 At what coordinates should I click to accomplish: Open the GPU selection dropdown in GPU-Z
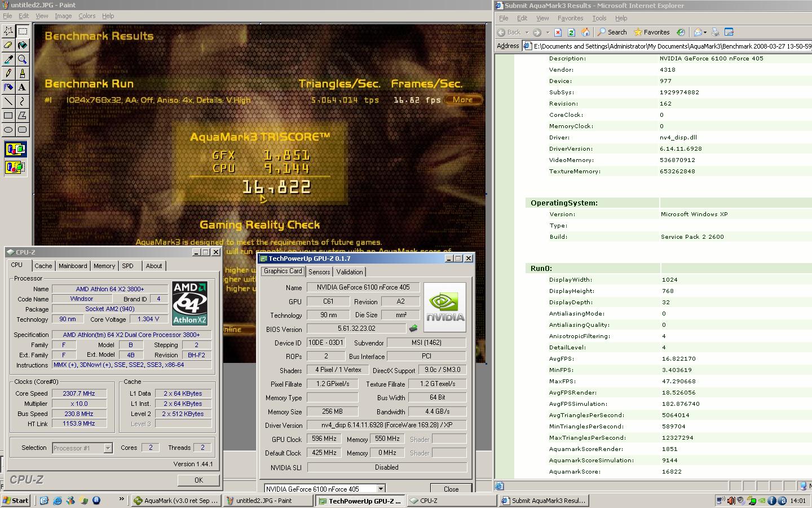click(x=381, y=489)
